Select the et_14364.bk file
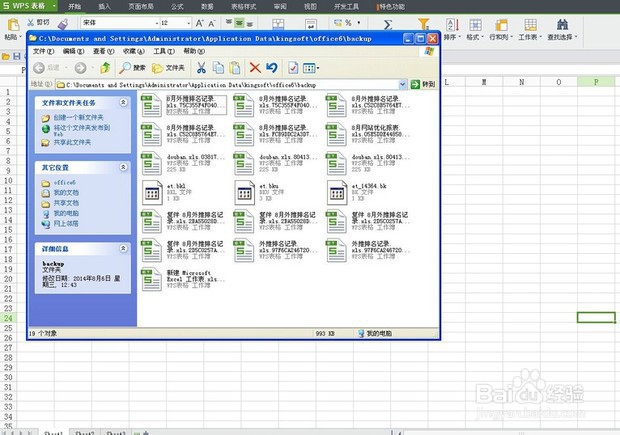Image resolution: width=620 pixels, height=435 pixels. (x=358, y=192)
